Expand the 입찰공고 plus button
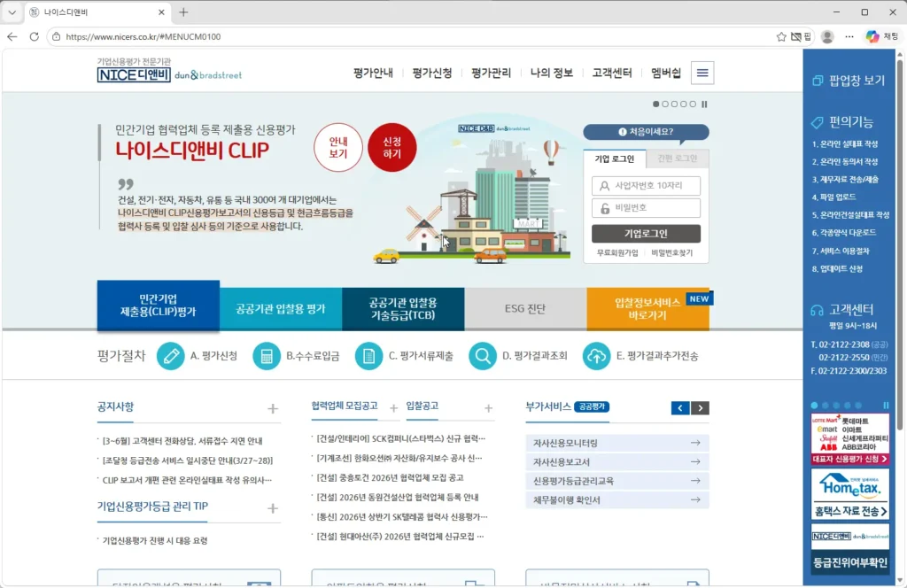Screen dimensions: 907x588 488,408
